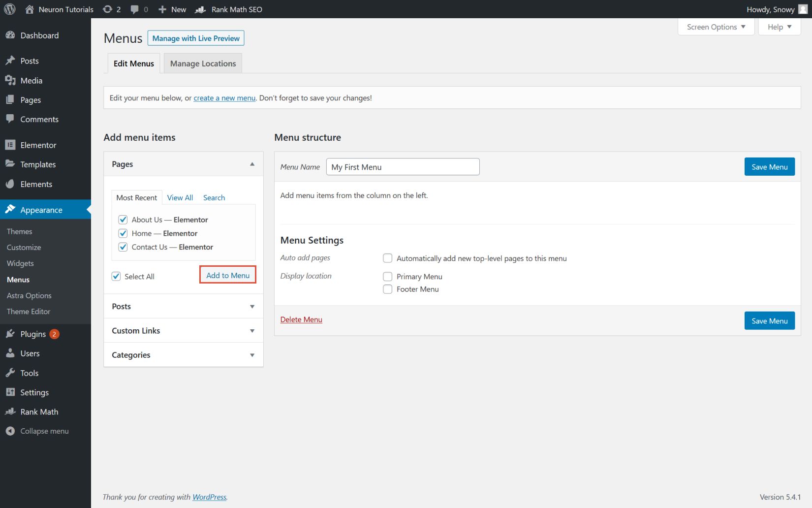Open the site via the home icon
Viewport: 812px width, 508px height.
(29, 9)
